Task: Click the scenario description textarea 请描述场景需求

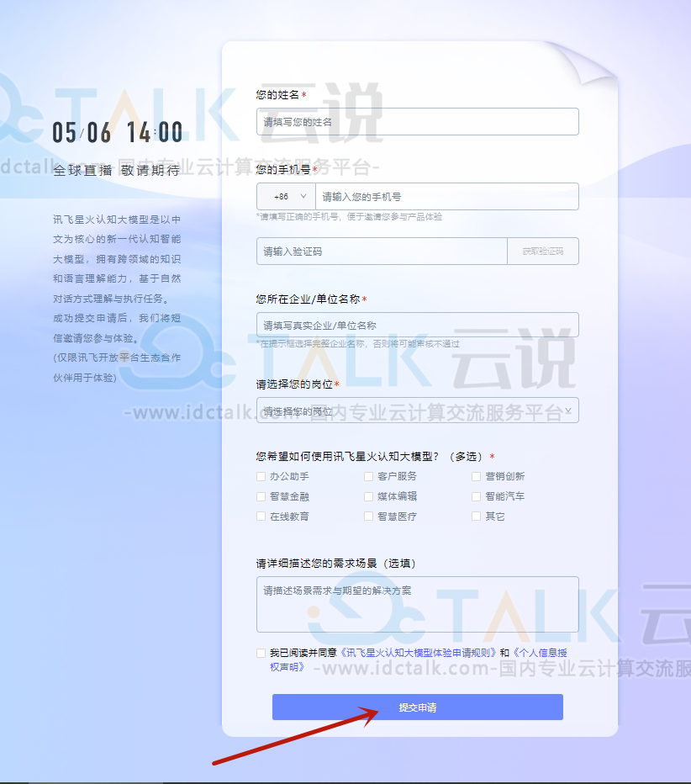Action: 417,605
